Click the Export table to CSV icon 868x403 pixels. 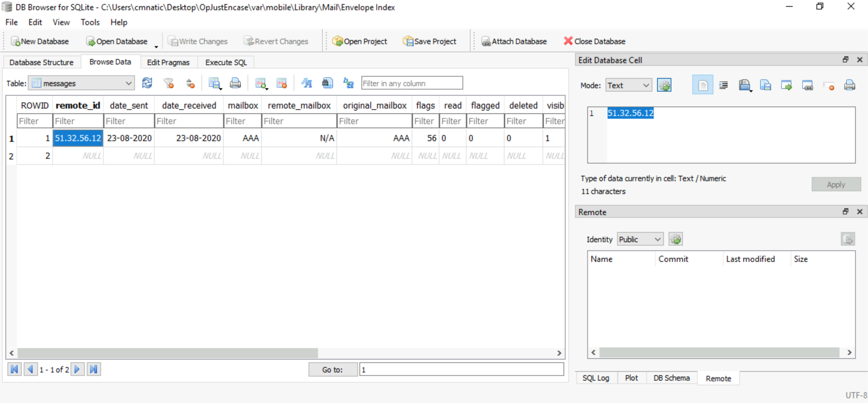coord(215,83)
